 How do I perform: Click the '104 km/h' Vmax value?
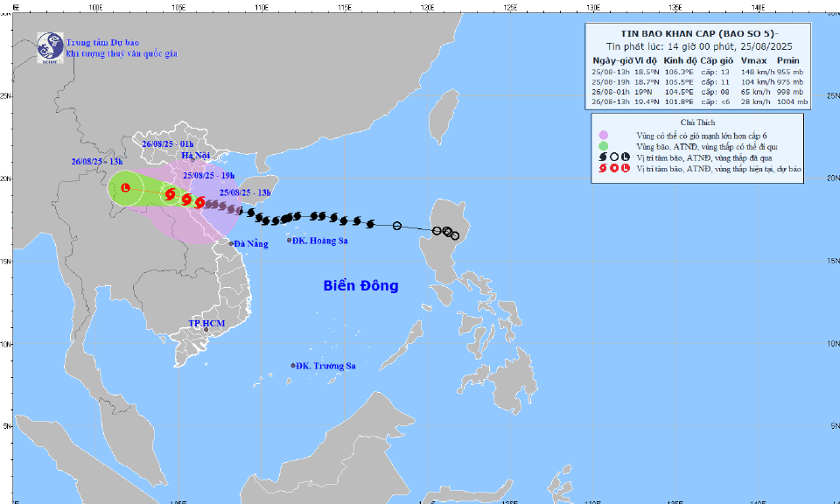click(x=758, y=82)
